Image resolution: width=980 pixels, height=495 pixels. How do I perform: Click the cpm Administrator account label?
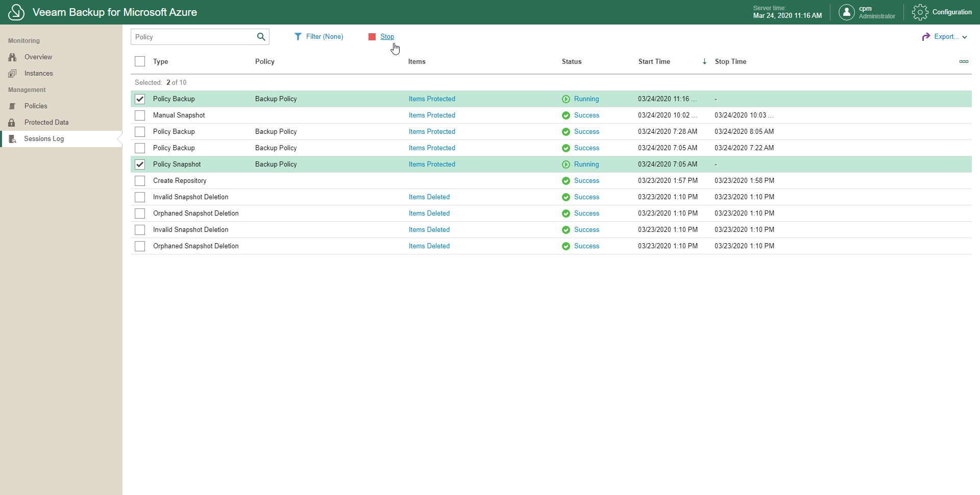pyautogui.click(x=877, y=12)
